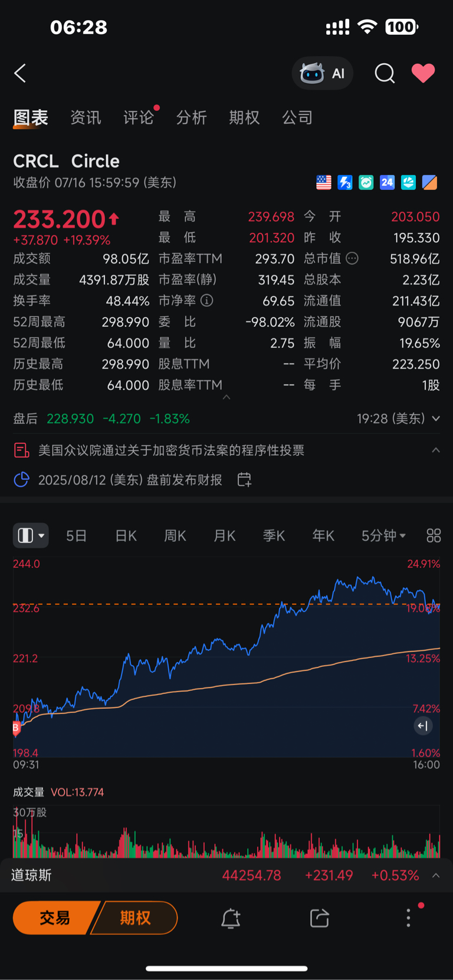Tap the chart collapse arrow button
453x980 pixels.
pos(423,726)
